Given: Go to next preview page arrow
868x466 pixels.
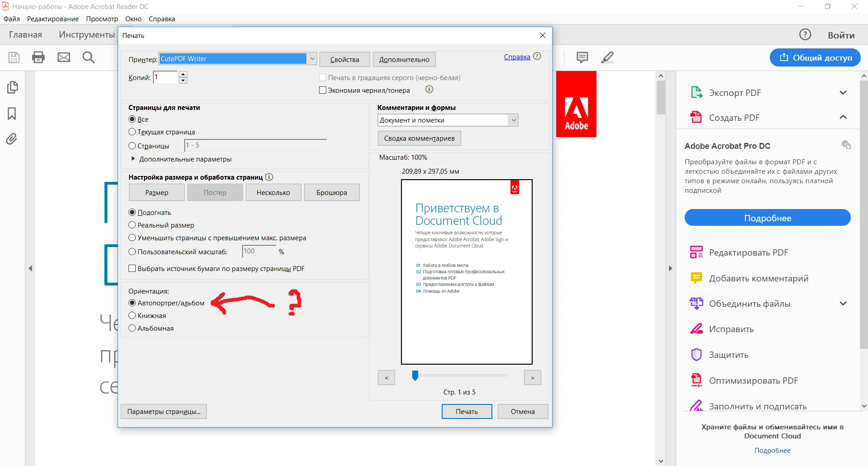Looking at the screenshot, I should pyautogui.click(x=533, y=377).
